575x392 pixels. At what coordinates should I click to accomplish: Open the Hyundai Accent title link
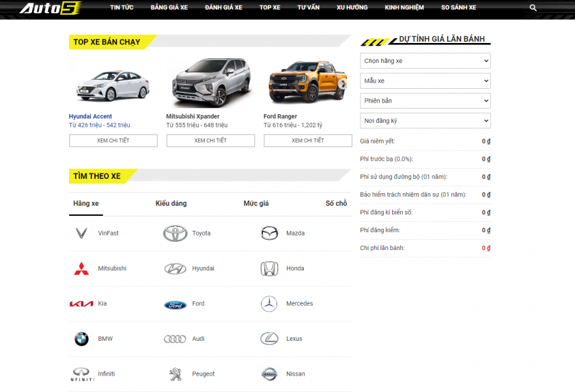click(90, 116)
